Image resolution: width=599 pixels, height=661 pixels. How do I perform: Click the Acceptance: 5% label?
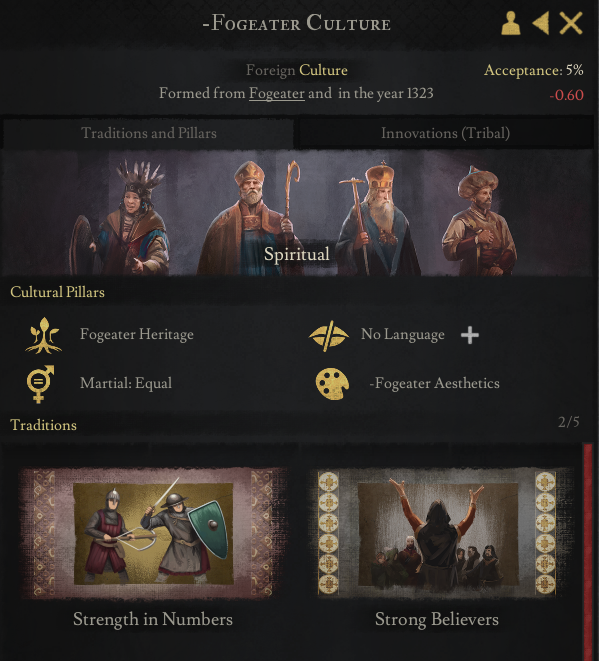(534, 70)
